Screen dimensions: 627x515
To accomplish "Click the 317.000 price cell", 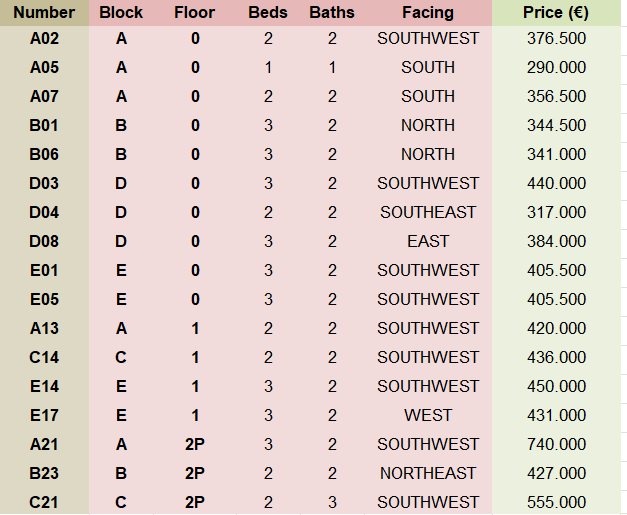I will (556, 212).
